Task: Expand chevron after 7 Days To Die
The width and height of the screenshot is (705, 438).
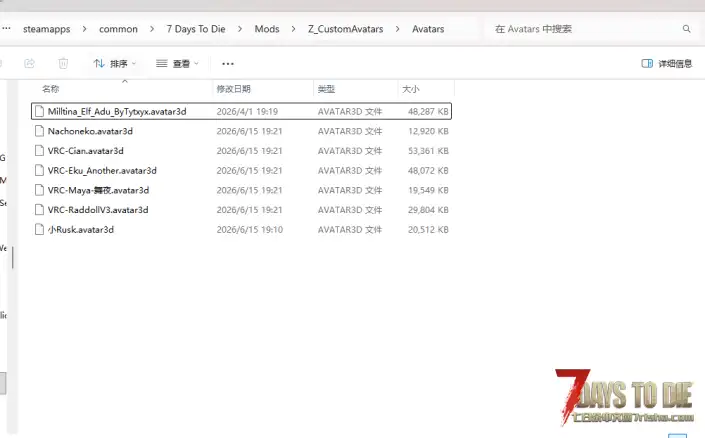Action: coord(240,29)
